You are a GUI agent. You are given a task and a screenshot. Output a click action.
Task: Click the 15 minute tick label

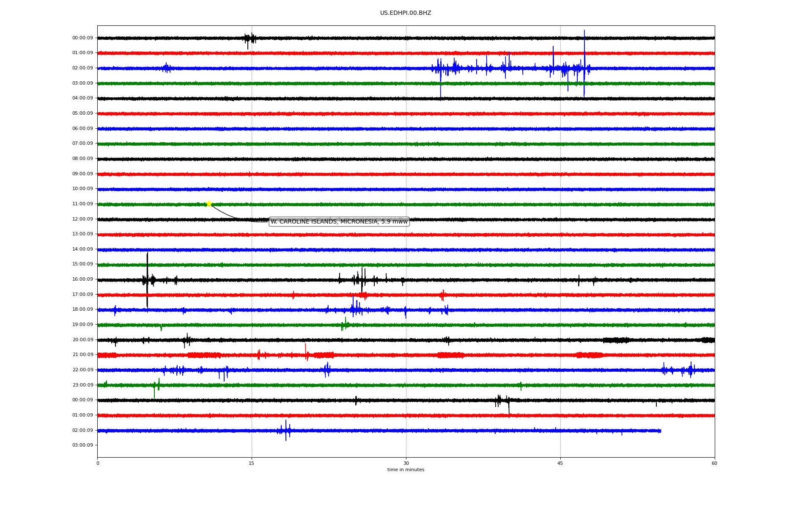(x=252, y=463)
